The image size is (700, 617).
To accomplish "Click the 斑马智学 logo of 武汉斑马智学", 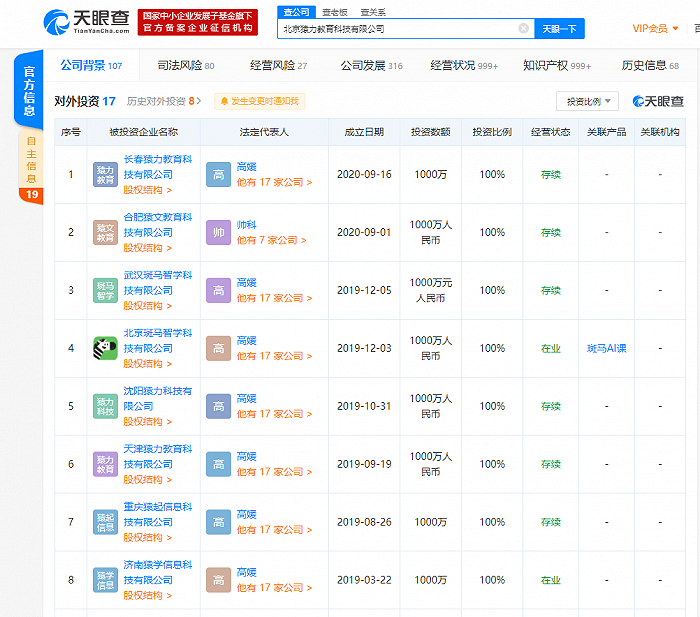I will [x=105, y=290].
